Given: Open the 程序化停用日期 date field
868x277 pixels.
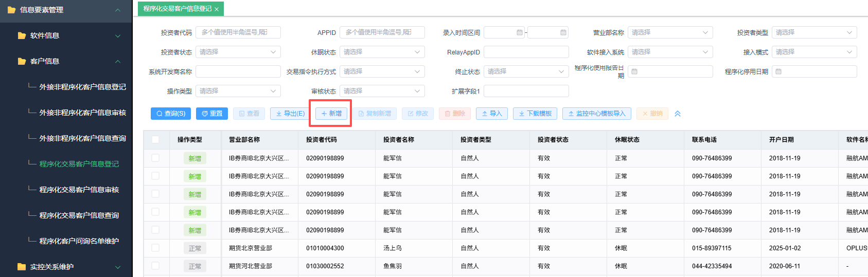Looking at the screenshot, I should click(814, 71).
